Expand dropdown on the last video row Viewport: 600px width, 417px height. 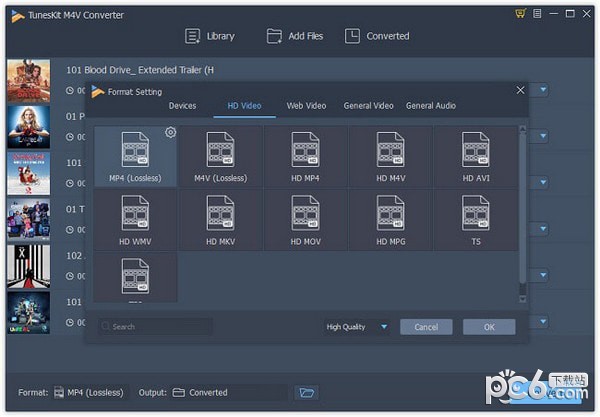pyautogui.click(x=543, y=321)
